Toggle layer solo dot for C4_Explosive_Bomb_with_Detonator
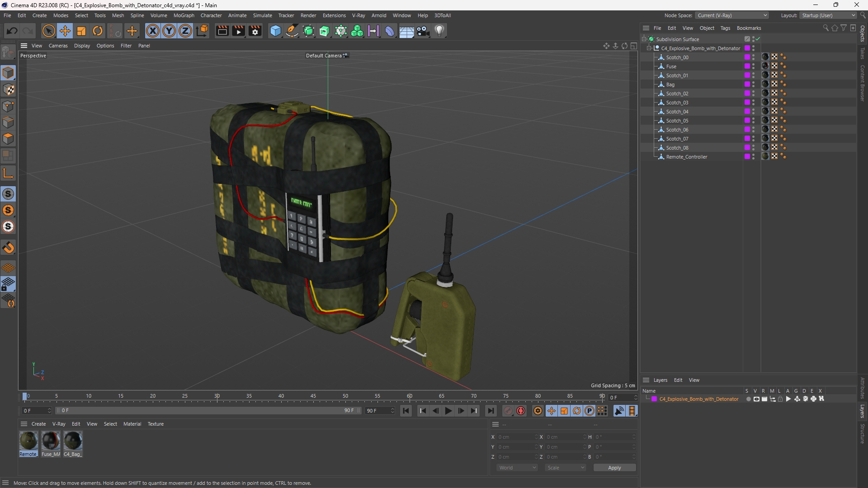This screenshot has height=488, width=868. point(748,399)
